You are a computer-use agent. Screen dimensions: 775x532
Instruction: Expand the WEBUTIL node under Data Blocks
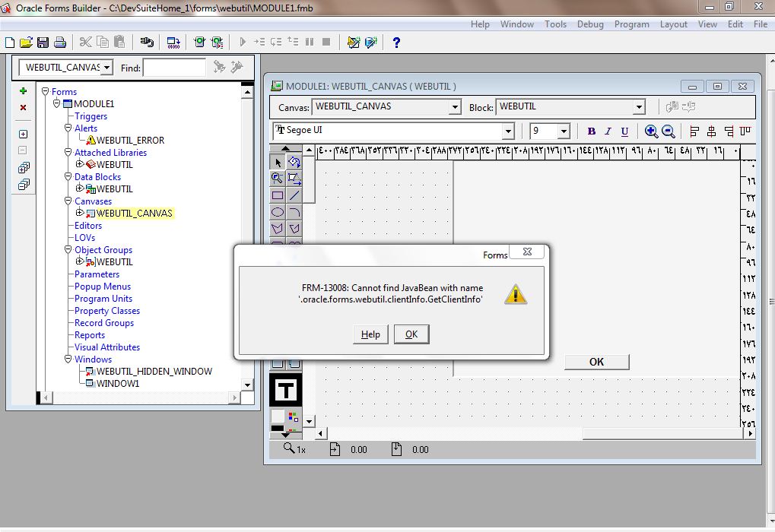point(80,188)
